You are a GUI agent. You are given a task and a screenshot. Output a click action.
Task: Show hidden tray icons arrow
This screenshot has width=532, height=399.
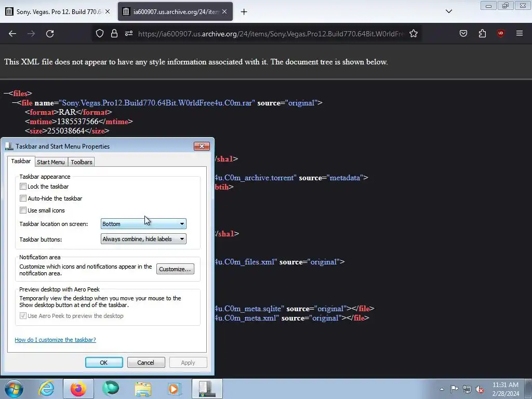click(442, 389)
